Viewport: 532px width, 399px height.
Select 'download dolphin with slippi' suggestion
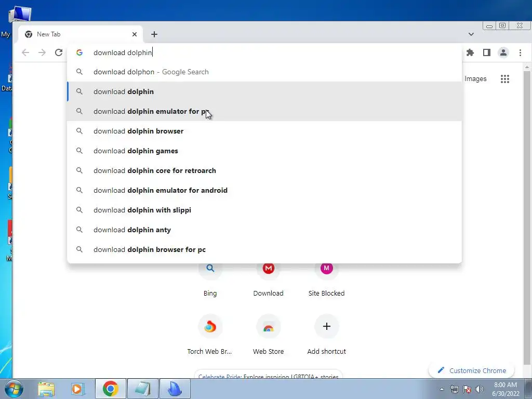264,210
